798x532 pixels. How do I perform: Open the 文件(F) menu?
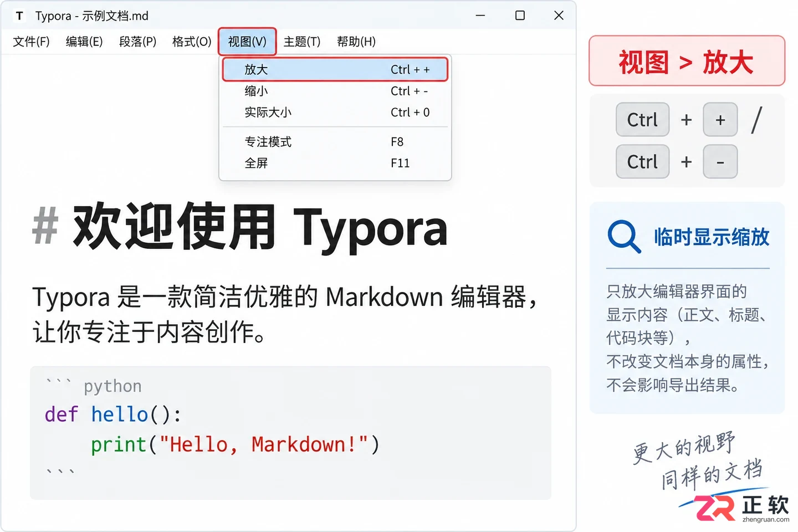31,42
